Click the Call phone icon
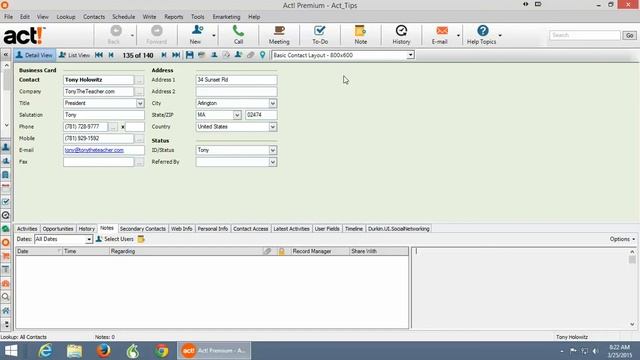Viewport: 640px width, 360px height. 238,35
